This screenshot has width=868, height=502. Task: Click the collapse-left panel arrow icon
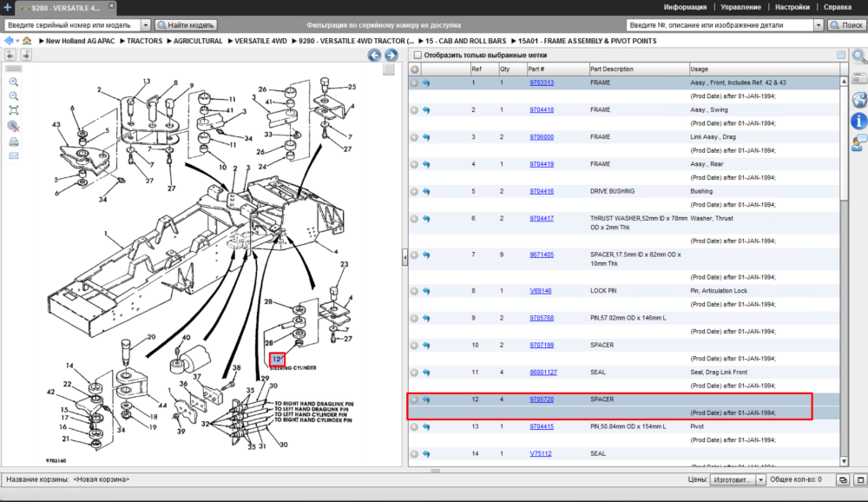pyautogui.click(x=10, y=55)
